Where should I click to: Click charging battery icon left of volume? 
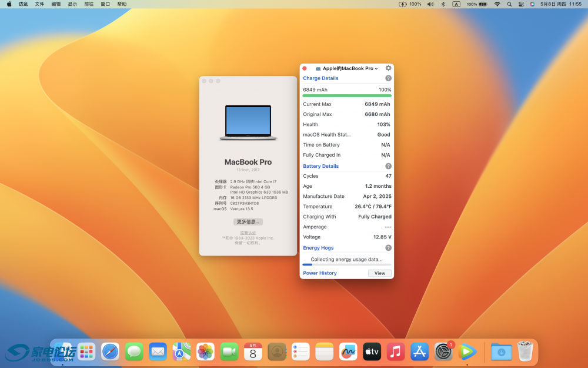(x=402, y=4)
